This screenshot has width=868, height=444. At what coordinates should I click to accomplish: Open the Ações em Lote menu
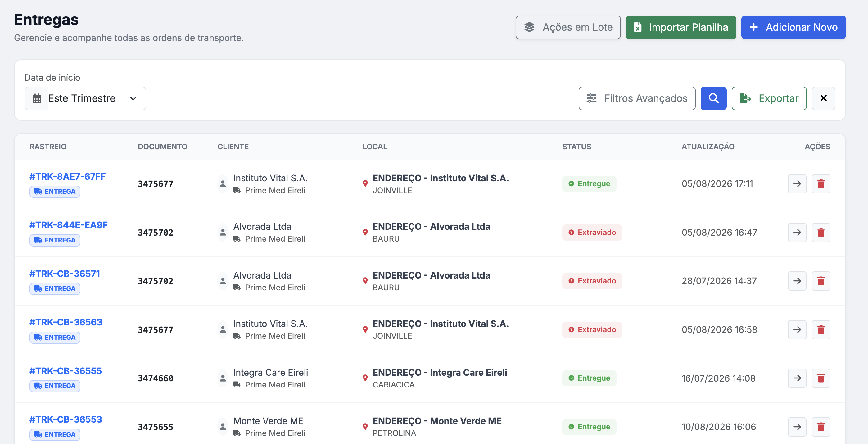click(x=568, y=27)
